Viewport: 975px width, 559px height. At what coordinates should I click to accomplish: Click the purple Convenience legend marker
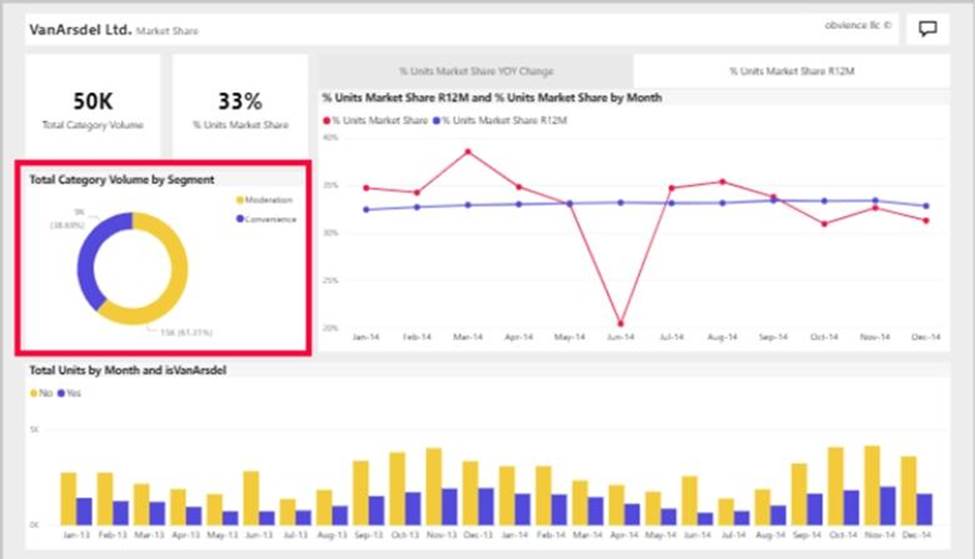240,219
